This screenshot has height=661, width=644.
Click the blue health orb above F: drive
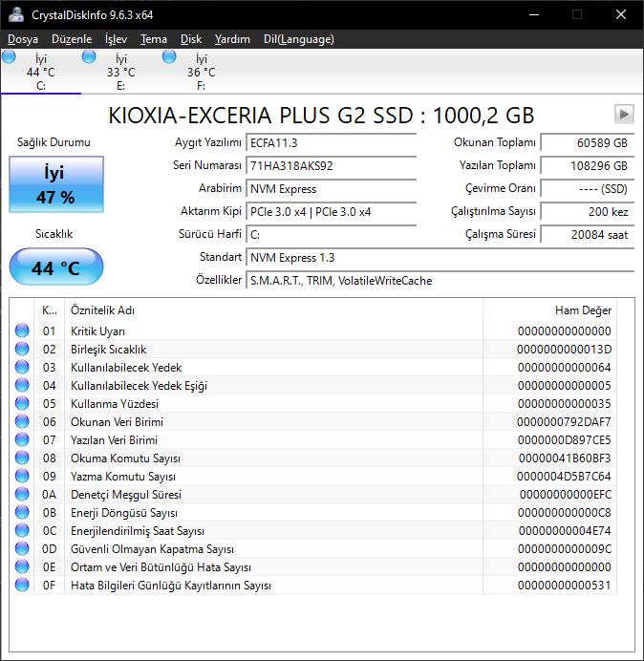click(169, 56)
